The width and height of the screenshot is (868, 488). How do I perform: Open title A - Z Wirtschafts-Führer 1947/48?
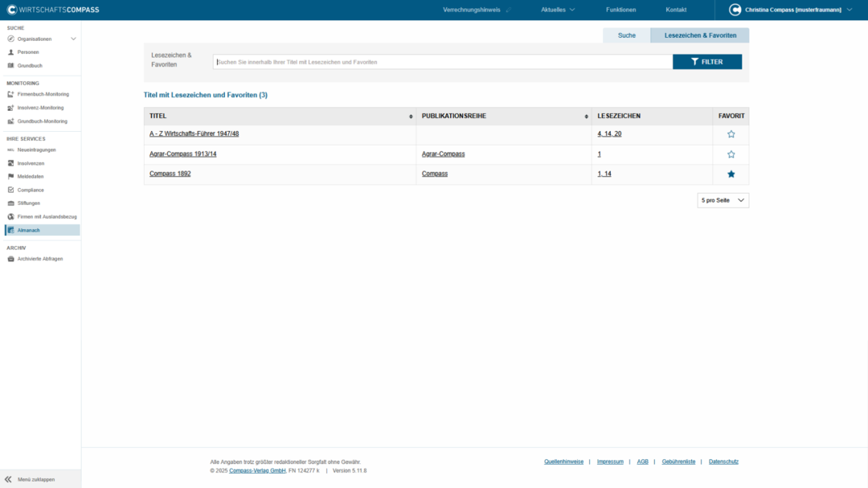coord(194,133)
